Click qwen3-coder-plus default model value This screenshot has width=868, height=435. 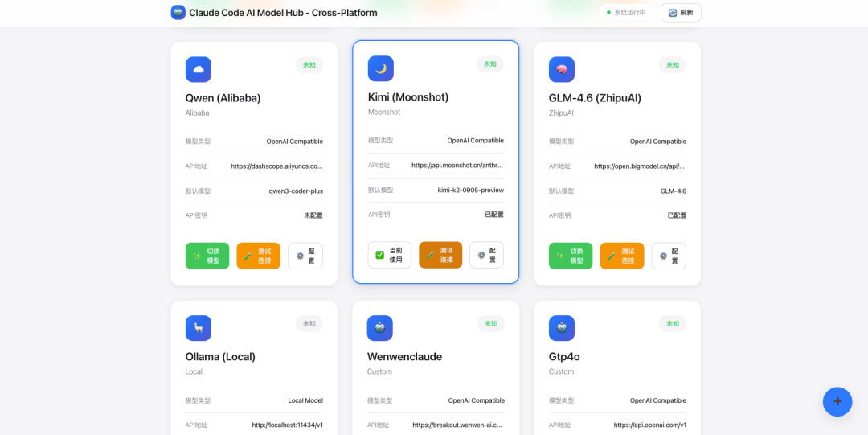click(296, 191)
